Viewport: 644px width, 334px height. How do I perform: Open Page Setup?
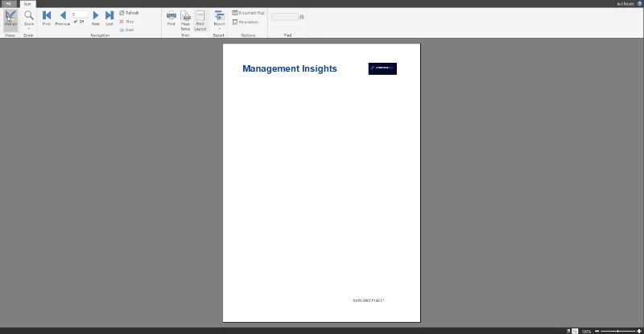tap(185, 21)
